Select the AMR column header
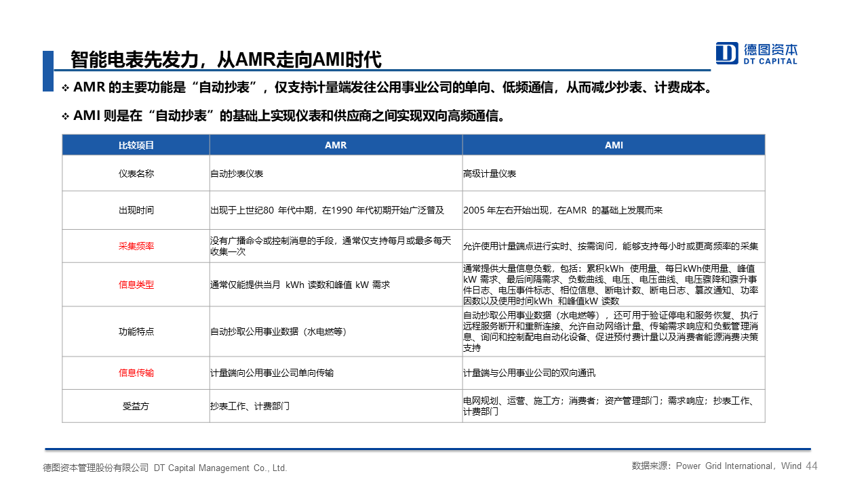 point(336,145)
